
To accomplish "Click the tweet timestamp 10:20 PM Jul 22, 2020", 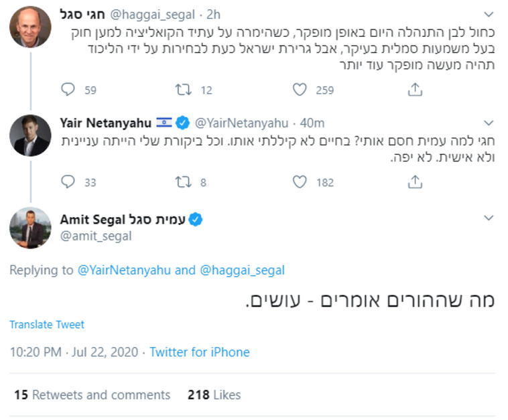I will (73, 352).
